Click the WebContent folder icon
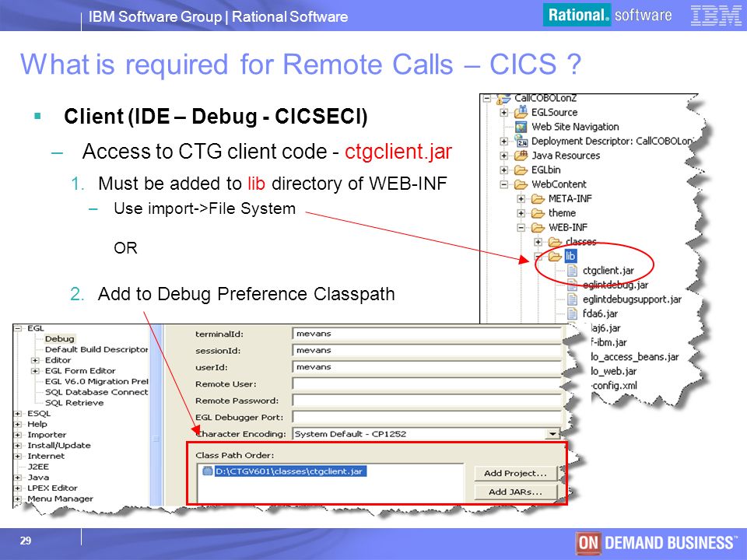This screenshot has height=560, width=747. coord(521,184)
